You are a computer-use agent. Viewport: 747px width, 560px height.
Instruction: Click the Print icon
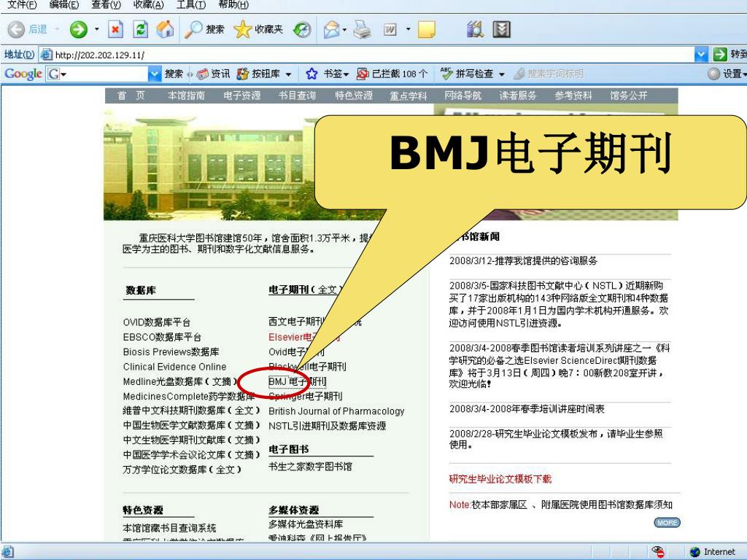(x=362, y=29)
